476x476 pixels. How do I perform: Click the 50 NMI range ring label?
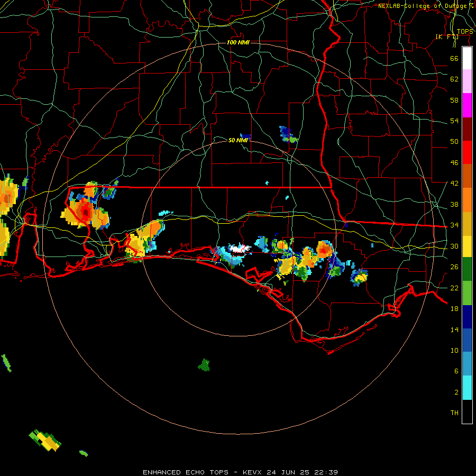coord(238,140)
